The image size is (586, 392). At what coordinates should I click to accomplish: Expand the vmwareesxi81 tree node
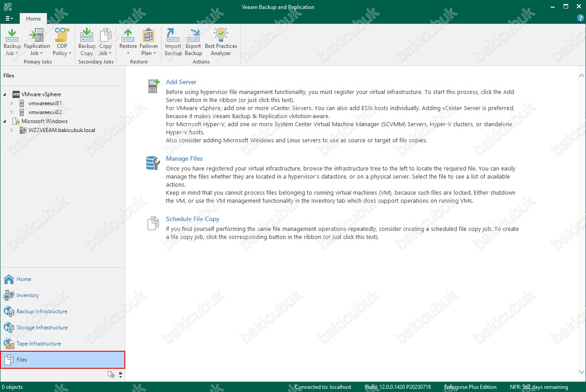coord(12,103)
